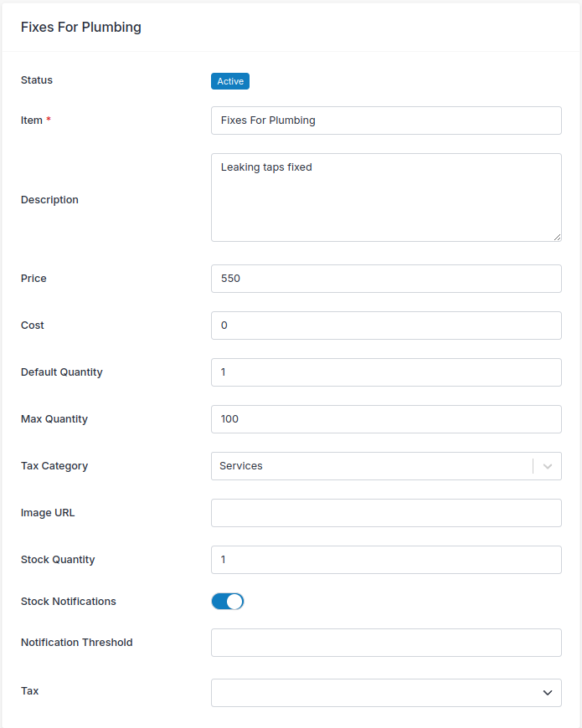Screen dimensions: 582x728
Task: Click the down arrow of Tax select
Action: click(548, 693)
